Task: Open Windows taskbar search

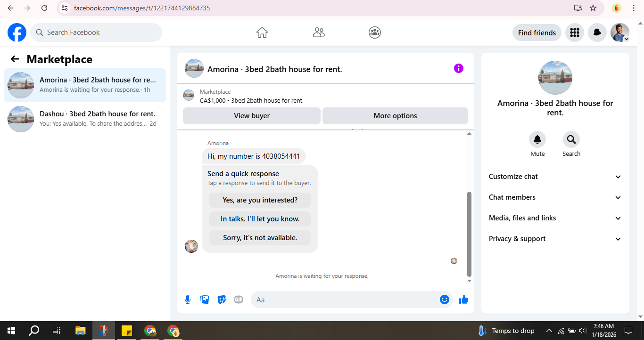Action: [34, 331]
